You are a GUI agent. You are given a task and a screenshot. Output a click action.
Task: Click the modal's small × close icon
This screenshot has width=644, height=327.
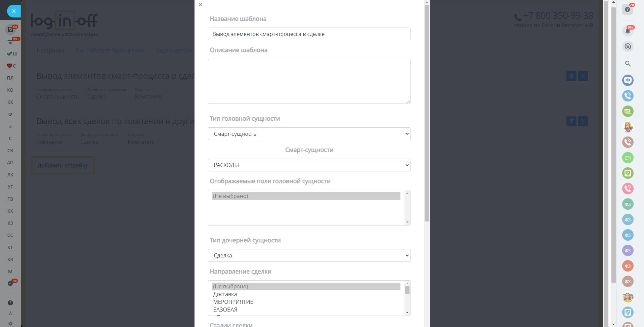pos(201,5)
